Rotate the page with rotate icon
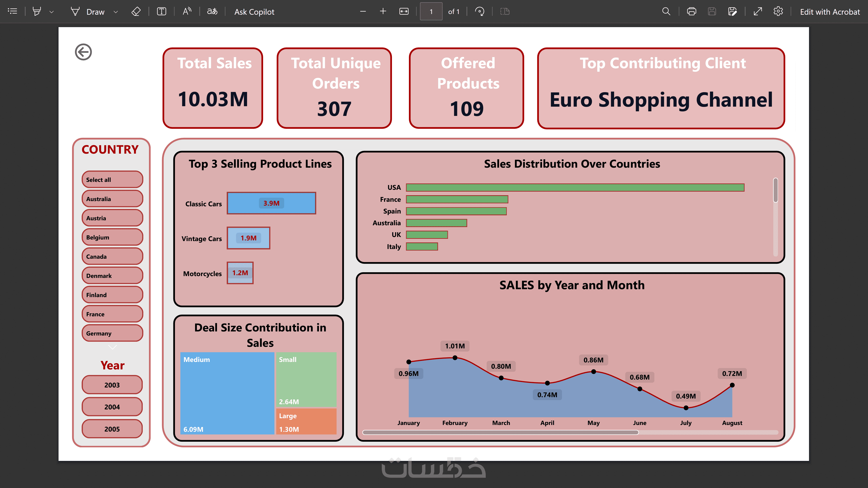The height and width of the screenshot is (488, 868). tap(479, 12)
